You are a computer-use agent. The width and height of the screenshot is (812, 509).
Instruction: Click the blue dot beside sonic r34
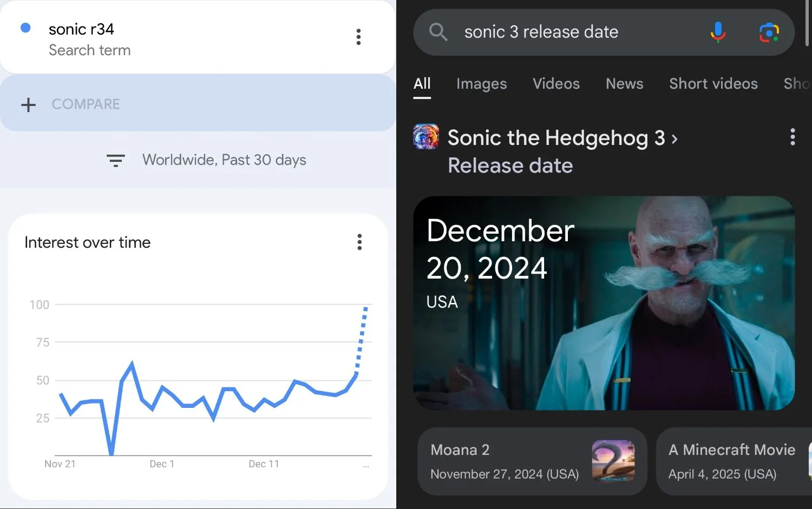(25, 28)
